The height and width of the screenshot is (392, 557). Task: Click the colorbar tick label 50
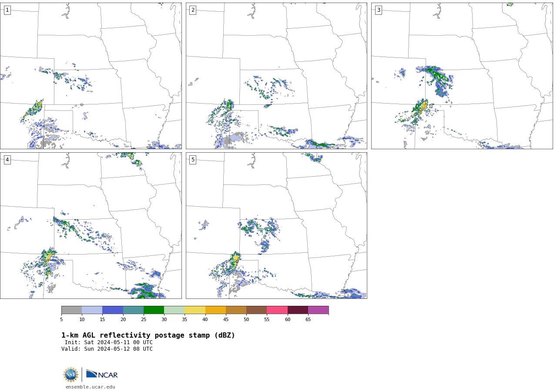point(246,320)
